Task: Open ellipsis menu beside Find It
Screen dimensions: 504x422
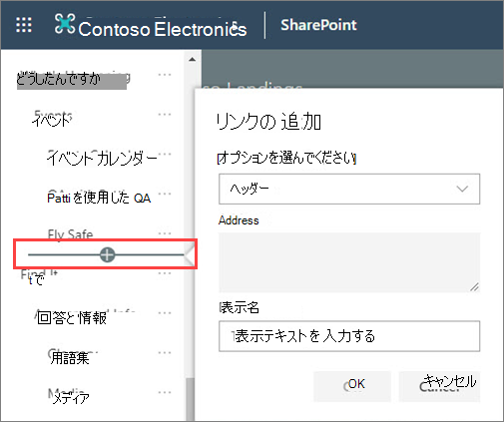Action: pyautogui.click(x=165, y=273)
